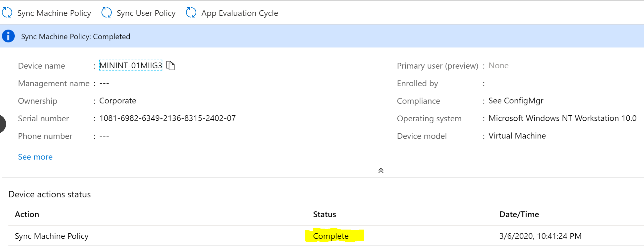Screen dimensions: 644x248
Task: Open the dark side handle at left edge
Action: click(x=3, y=124)
